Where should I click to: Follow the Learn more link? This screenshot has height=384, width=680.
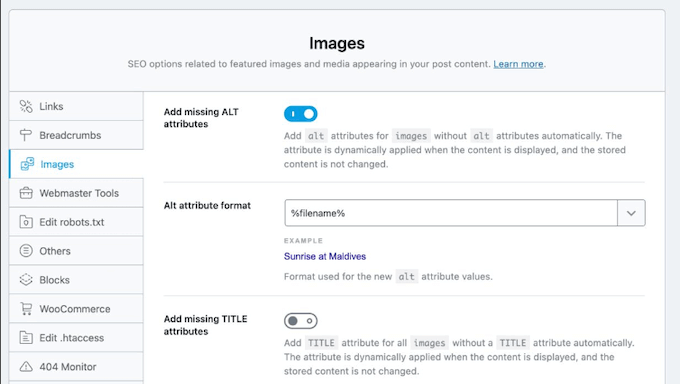[x=518, y=64]
